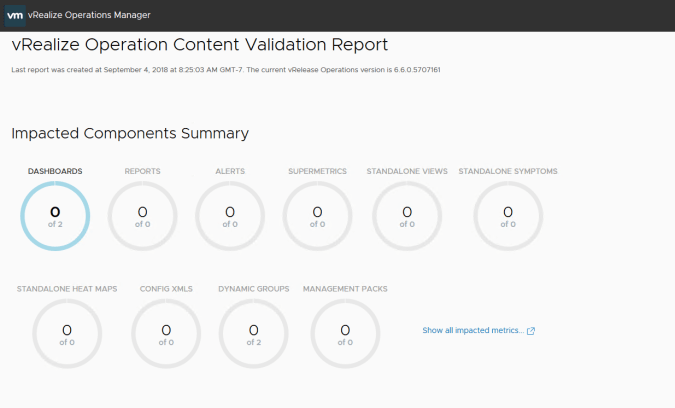Select the Standalone Symptoms summary circle
The image size is (675, 408).
pyautogui.click(x=508, y=216)
